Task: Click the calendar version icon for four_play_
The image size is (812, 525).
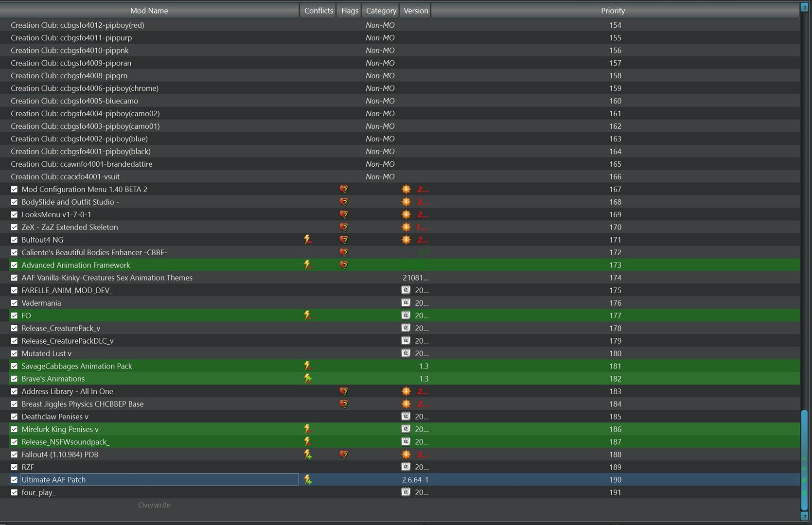Action: pyautogui.click(x=406, y=492)
